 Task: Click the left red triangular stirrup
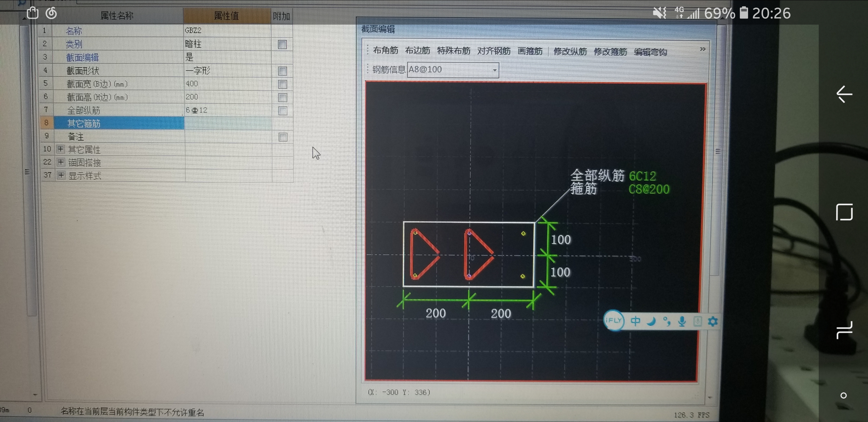pos(424,254)
